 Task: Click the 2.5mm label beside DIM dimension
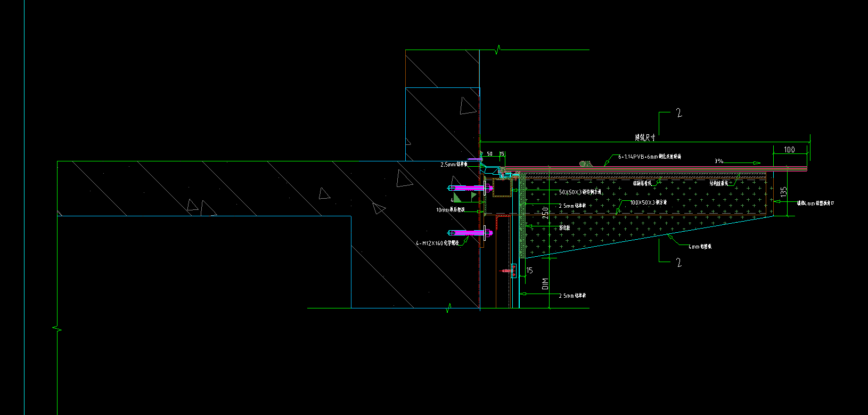[x=572, y=295]
